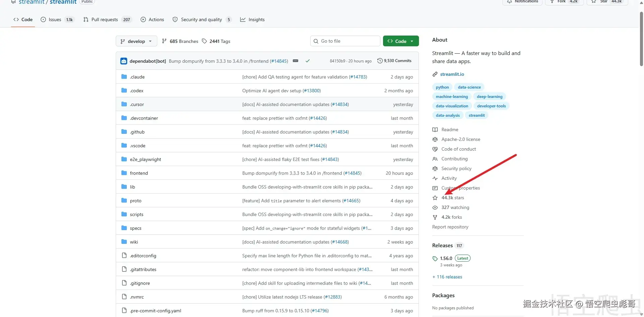The height and width of the screenshot is (317, 644).
Task: Open PR #14843 in the e2e_playwright row
Action: 330,159
